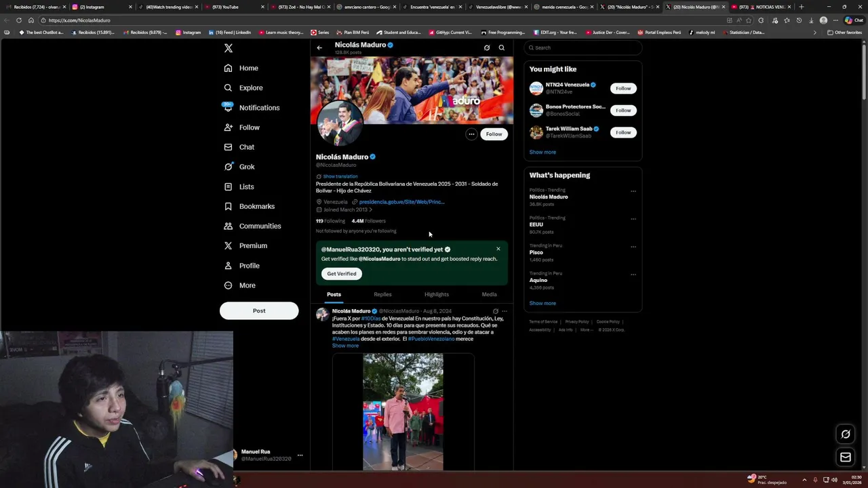Open the profile's three-dot options menu
Image resolution: width=868 pixels, height=488 pixels.
tap(471, 134)
